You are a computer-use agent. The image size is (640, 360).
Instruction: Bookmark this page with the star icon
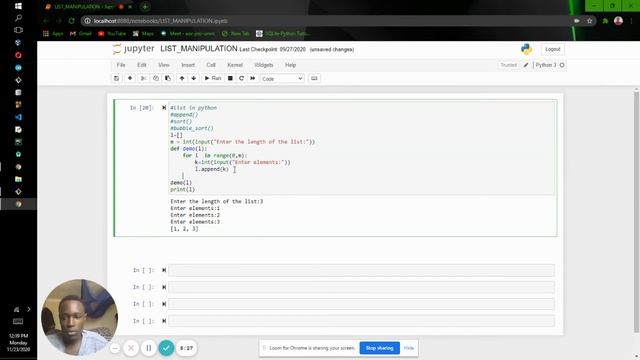pyautogui.click(x=589, y=21)
